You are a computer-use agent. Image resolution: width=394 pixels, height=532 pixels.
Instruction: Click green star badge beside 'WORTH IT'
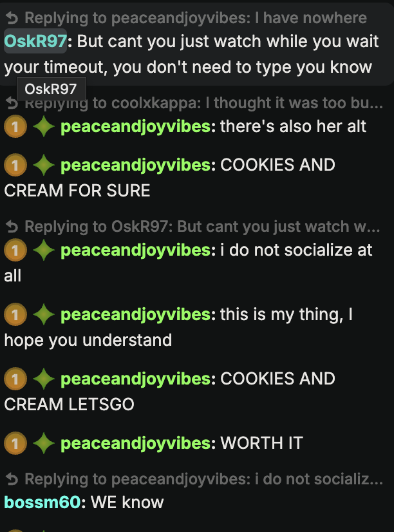click(x=43, y=443)
